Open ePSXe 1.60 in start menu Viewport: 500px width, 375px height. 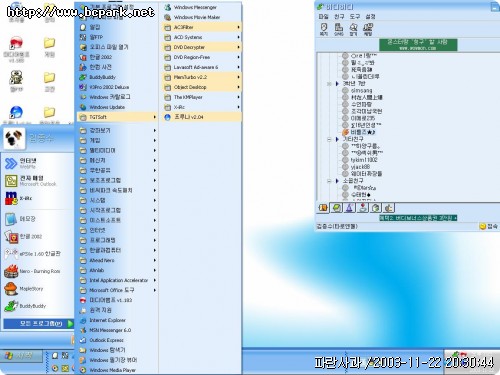click(37, 254)
